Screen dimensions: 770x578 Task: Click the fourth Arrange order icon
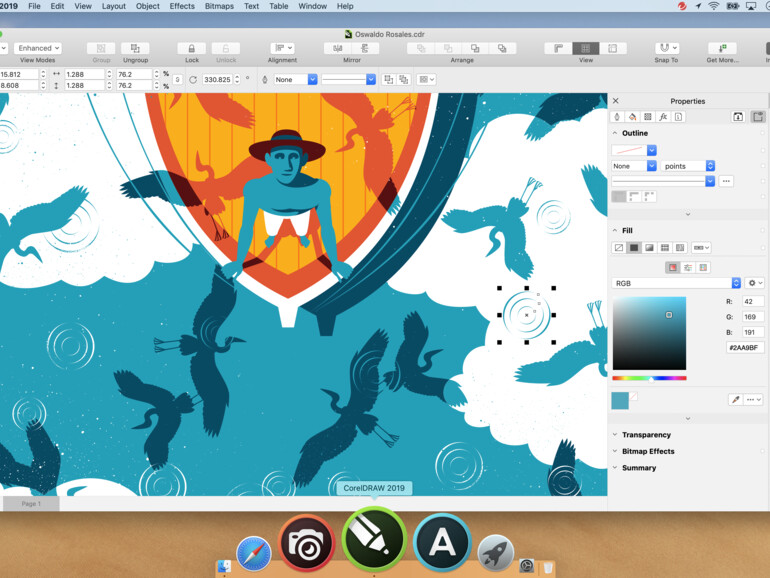tap(502, 48)
